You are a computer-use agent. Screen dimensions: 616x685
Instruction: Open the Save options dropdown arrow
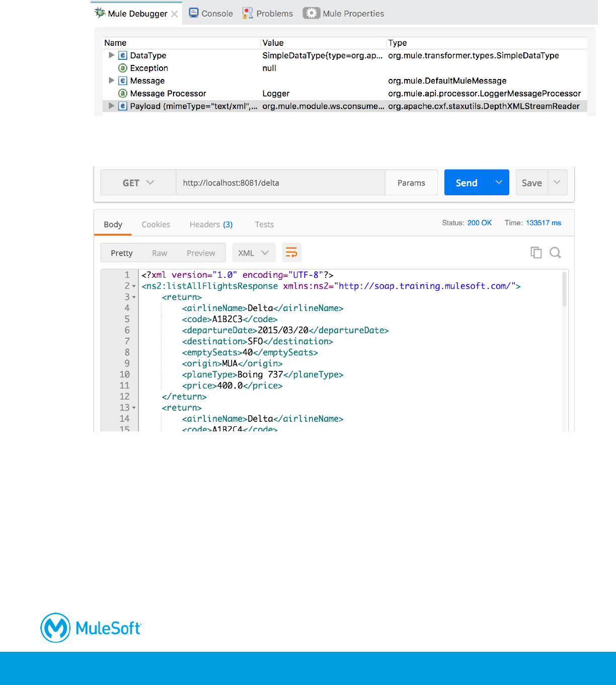pyautogui.click(x=557, y=182)
